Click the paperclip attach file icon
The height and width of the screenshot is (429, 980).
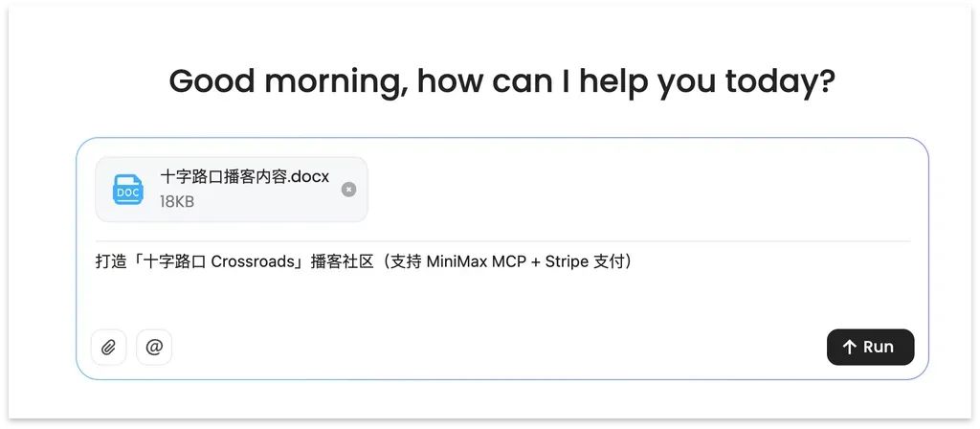[109, 347]
